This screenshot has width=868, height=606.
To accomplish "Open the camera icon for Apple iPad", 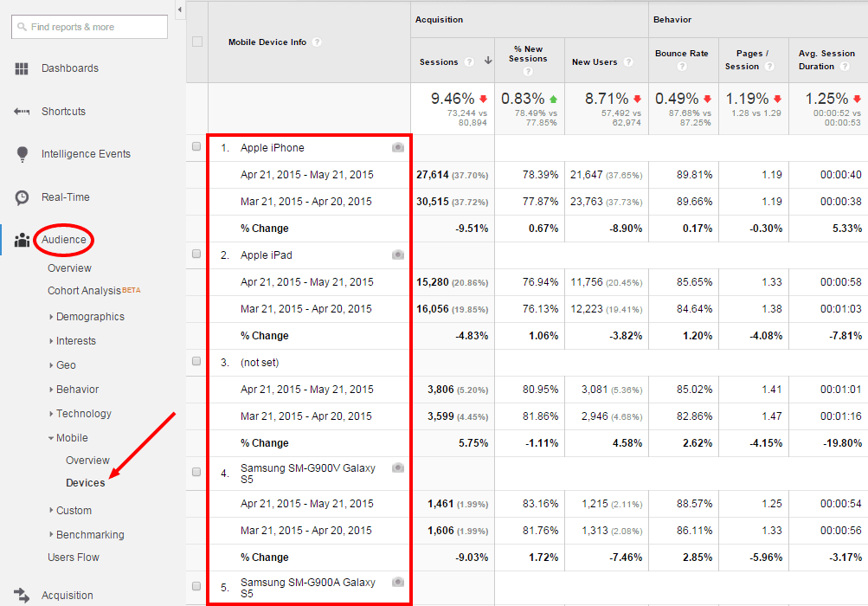I will [398, 255].
